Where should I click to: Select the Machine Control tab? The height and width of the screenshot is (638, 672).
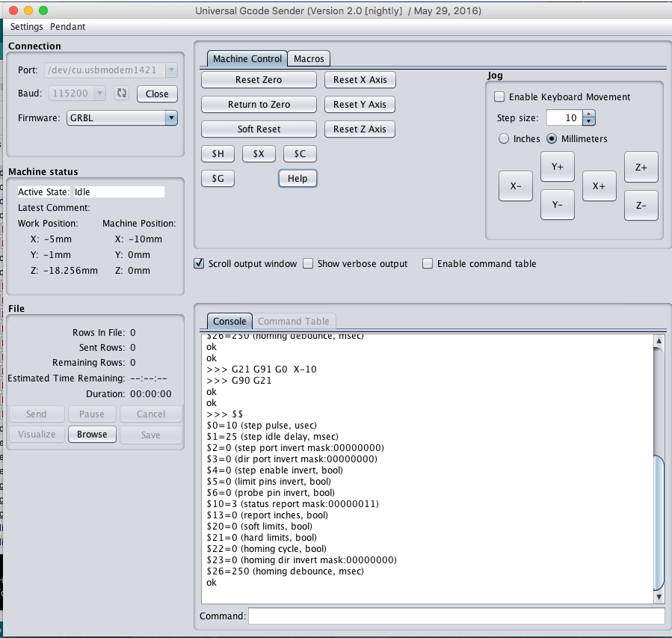point(247,59)
